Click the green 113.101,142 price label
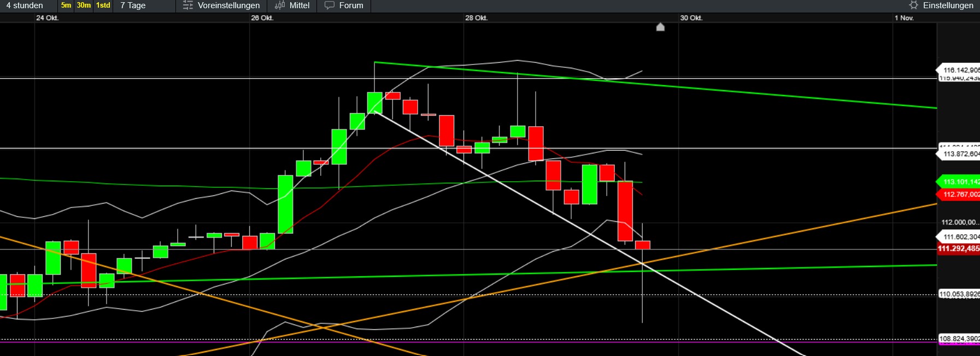This screenshot has height=356, width=980. coord(960,182)
